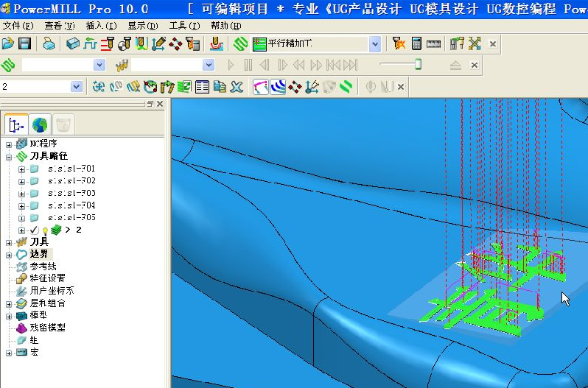The width and height of the screenshot is (588, 388).
Task: Select the 用户坐标系 tree item
Action: tap(52, 290)
